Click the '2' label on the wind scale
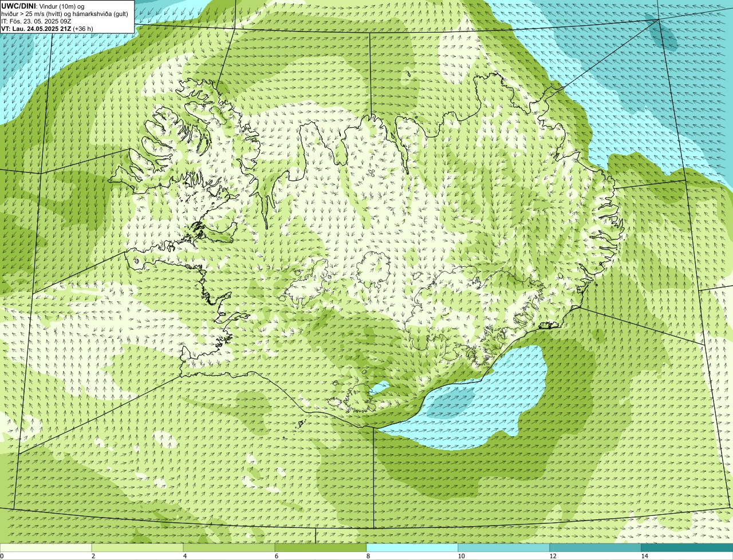This screenshot has height=560, width=733. (93, 556)
